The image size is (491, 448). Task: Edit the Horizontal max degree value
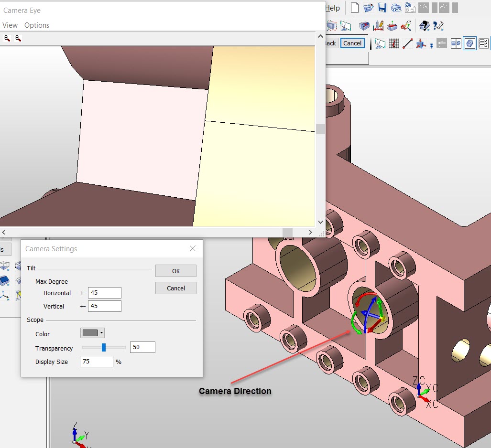point(104,292)
